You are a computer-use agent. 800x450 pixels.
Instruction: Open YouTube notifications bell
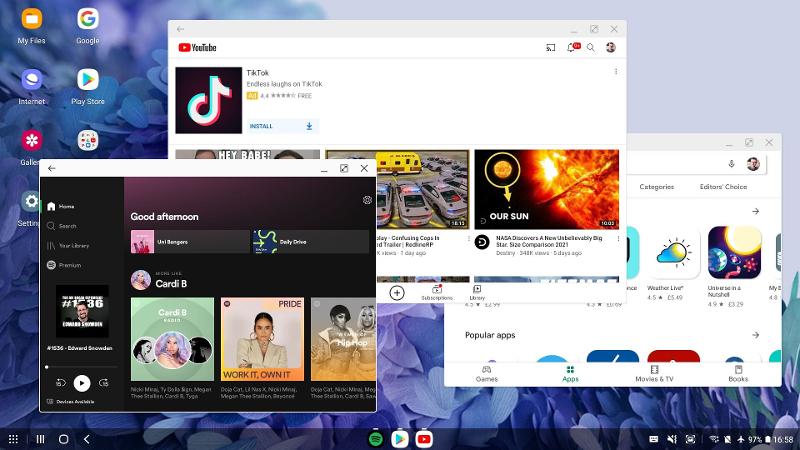point(572,47)
